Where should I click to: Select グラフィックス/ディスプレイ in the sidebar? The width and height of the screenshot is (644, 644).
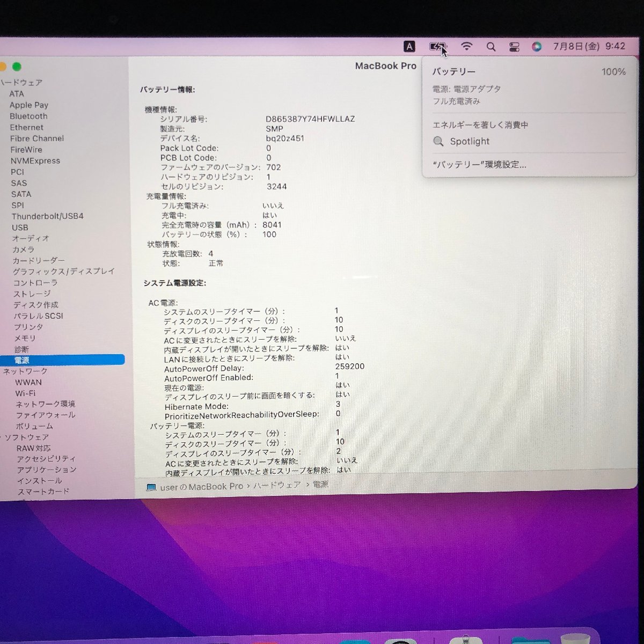64,272
